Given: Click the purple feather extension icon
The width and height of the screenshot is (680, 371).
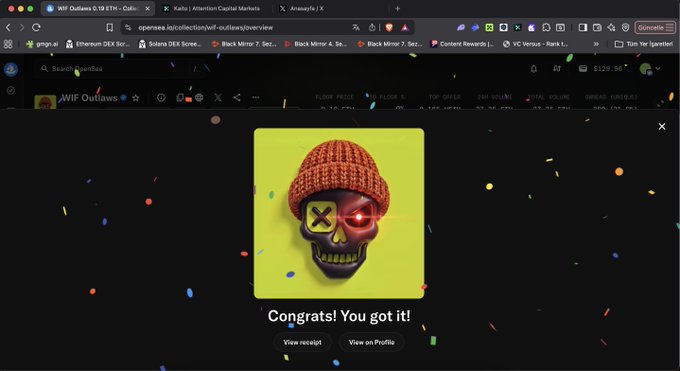Looking at the screenshot, I should 461,27.
